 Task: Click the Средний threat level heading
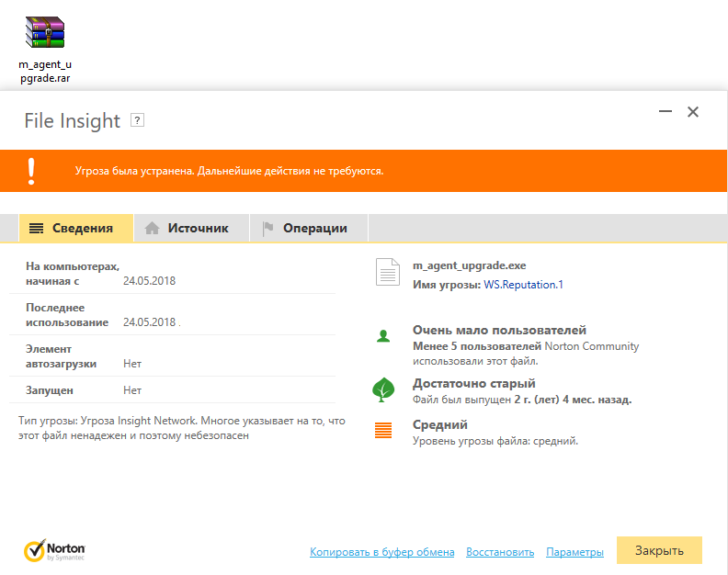pos(440,424)
